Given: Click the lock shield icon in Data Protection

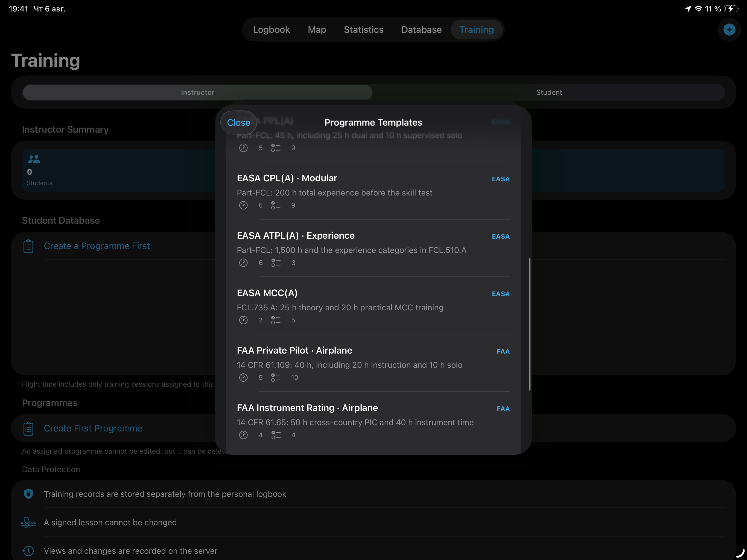Looking at the screenshot, I should click(x=28, y=494).
